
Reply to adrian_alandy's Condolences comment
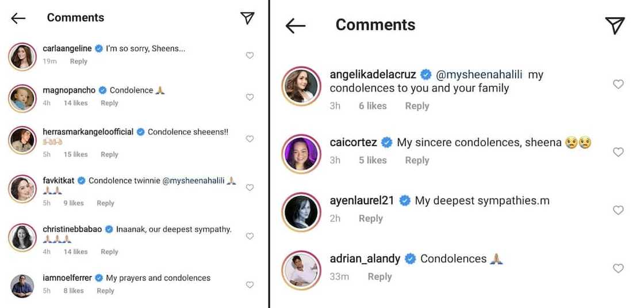379,277
